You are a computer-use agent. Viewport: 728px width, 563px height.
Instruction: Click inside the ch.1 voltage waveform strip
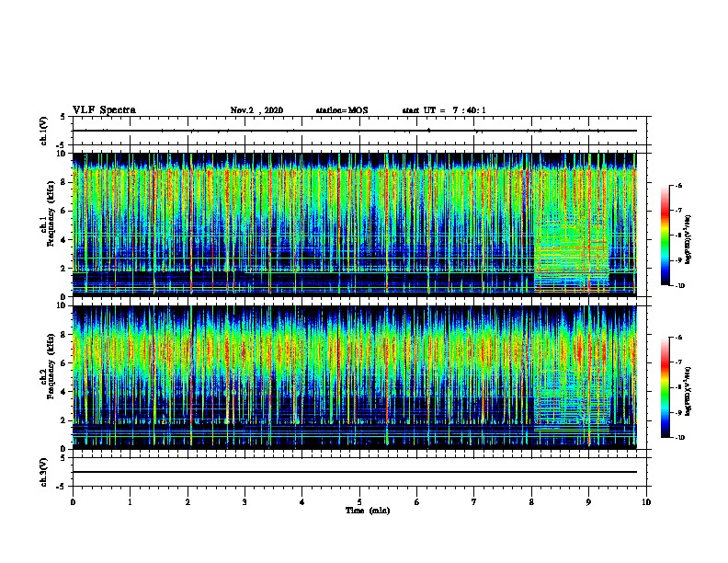pos(359,131)
